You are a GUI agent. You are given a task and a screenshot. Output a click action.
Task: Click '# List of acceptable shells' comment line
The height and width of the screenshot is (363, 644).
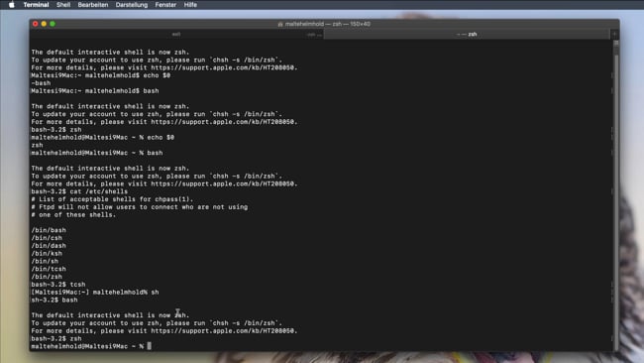click(x=112, y=199)
